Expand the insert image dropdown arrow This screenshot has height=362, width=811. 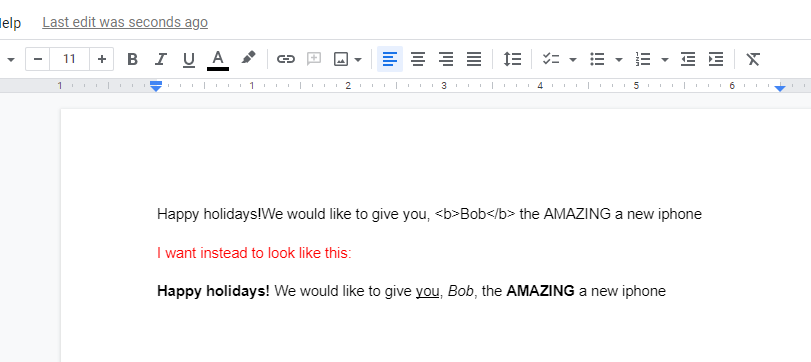click(x=358, y=59)
